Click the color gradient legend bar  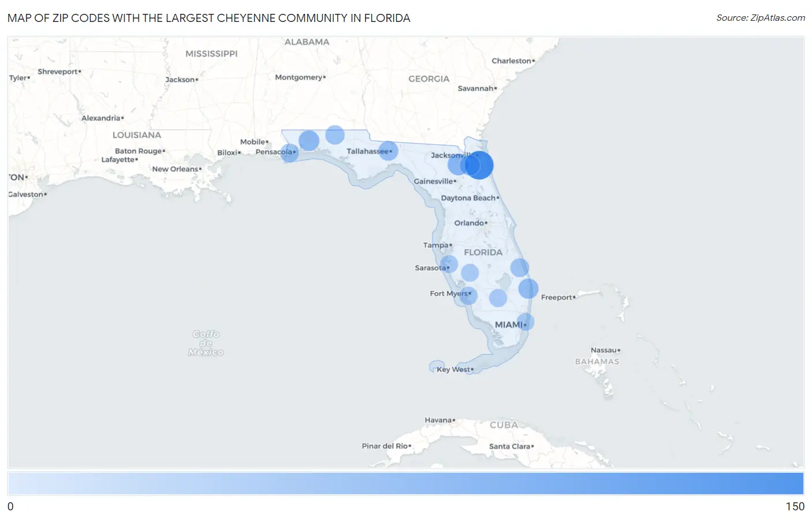(x=405, y=483)
